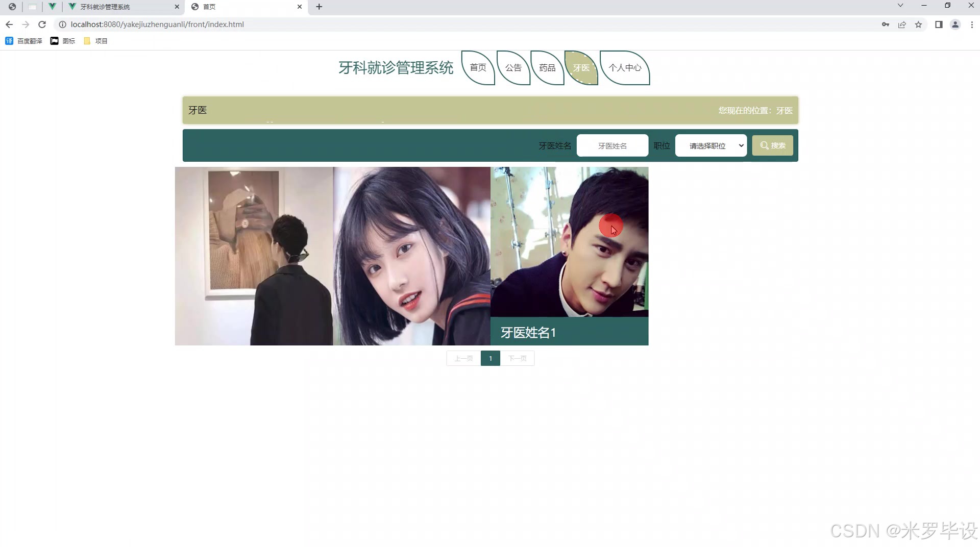
Task: Click the 下一页 pagination button
Action: coord(517,358)
